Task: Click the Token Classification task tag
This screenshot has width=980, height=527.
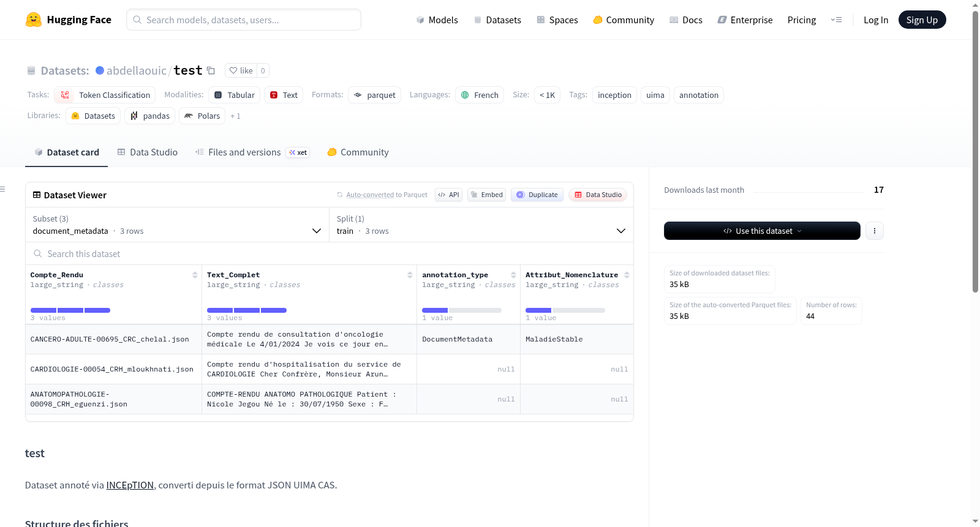Action: [x=105, y=95]
